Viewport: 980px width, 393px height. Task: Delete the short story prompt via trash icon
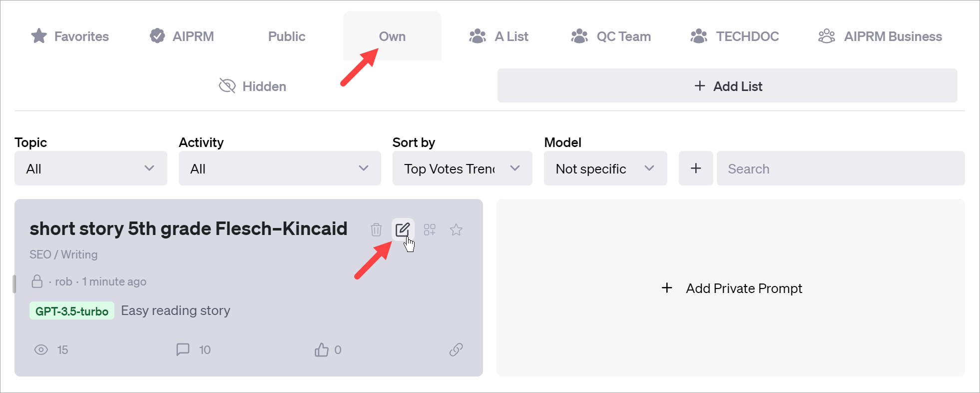(x=376, y=229)
